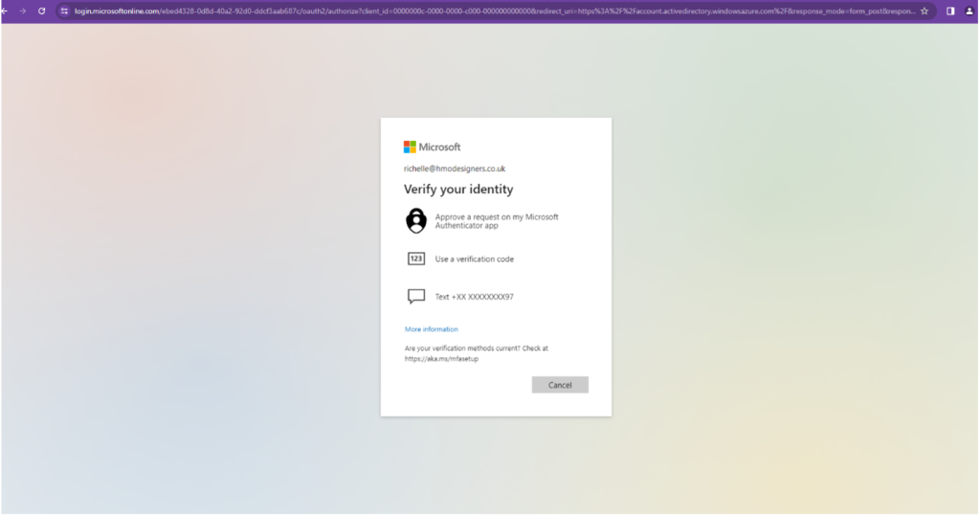Choose Approve a request on Authenticator app
Image resolution: width=980 pixels, height=517 pixels.
pos(496,221)
